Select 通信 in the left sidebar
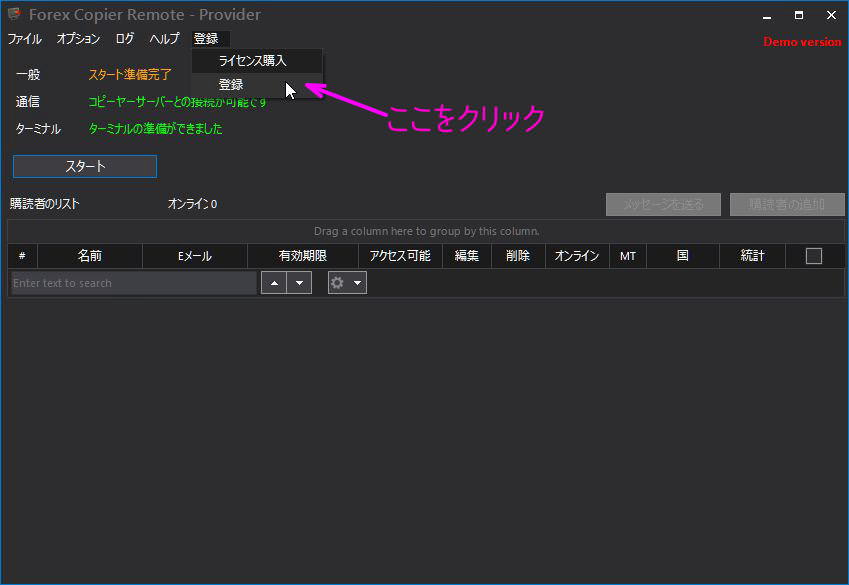 click(x=28, y=101)
